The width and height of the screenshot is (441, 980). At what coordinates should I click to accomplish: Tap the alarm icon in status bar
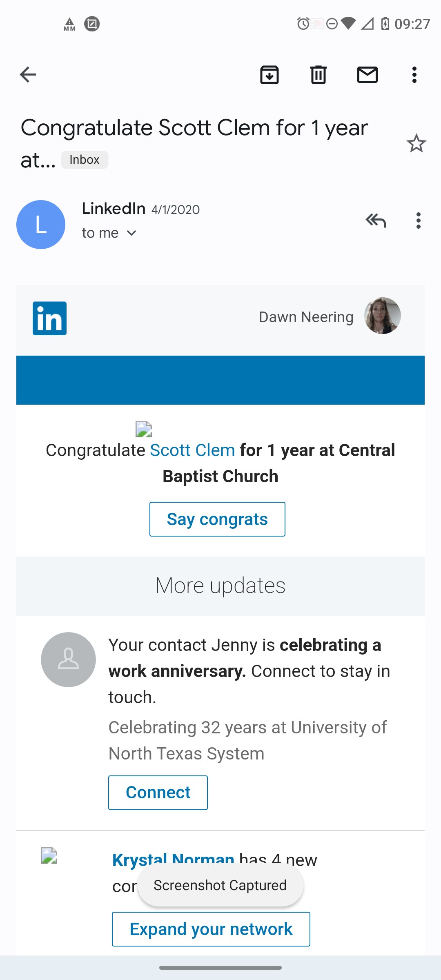pos(303,24)
